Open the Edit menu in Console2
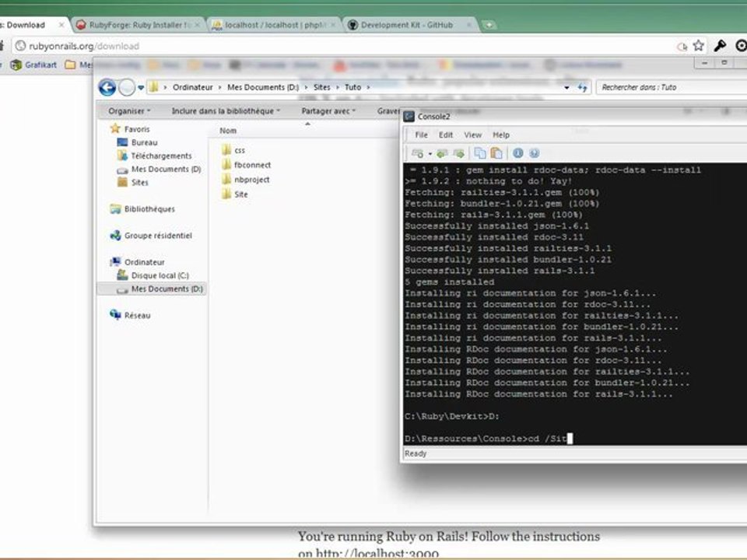The width and height of the screenshot is (747, 560). 445,135
